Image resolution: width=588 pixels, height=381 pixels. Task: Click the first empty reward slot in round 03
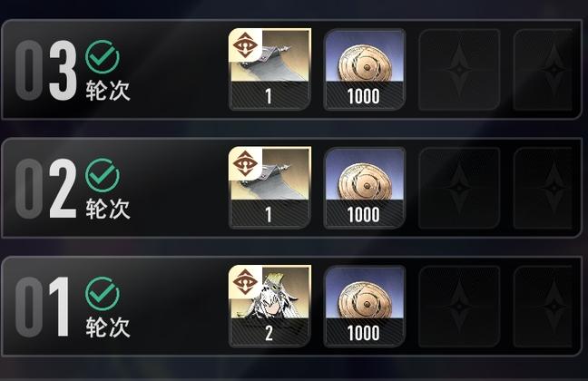[459, 69]
